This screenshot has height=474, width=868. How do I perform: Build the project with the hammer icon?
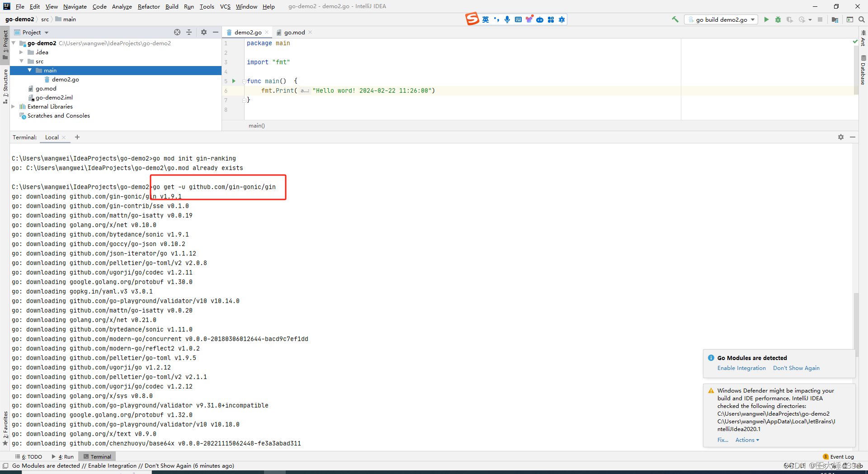675,19
